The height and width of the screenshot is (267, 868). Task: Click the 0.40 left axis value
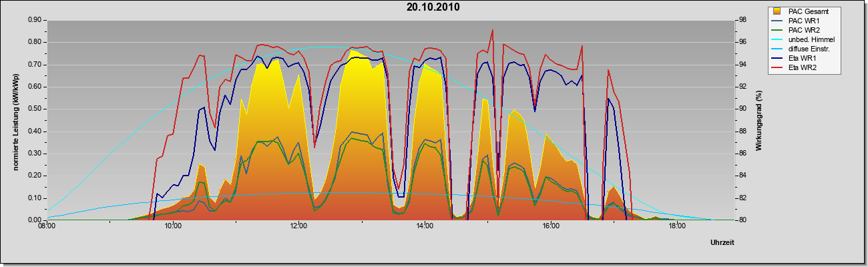(35, 131)
